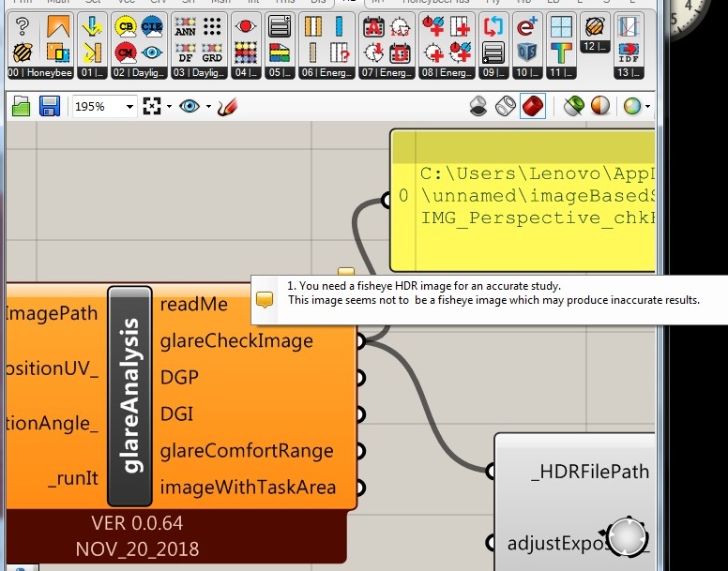The image size is (728, 571).
Task: Toggle preview for selected objects only (green icon)
Action: point(574,106)
